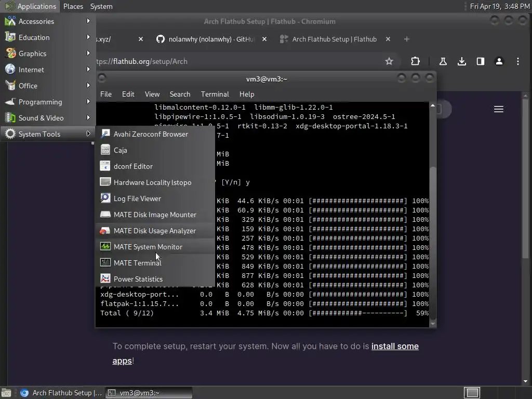
Task: Open the System menu in the panel
Action: point(101,6)
